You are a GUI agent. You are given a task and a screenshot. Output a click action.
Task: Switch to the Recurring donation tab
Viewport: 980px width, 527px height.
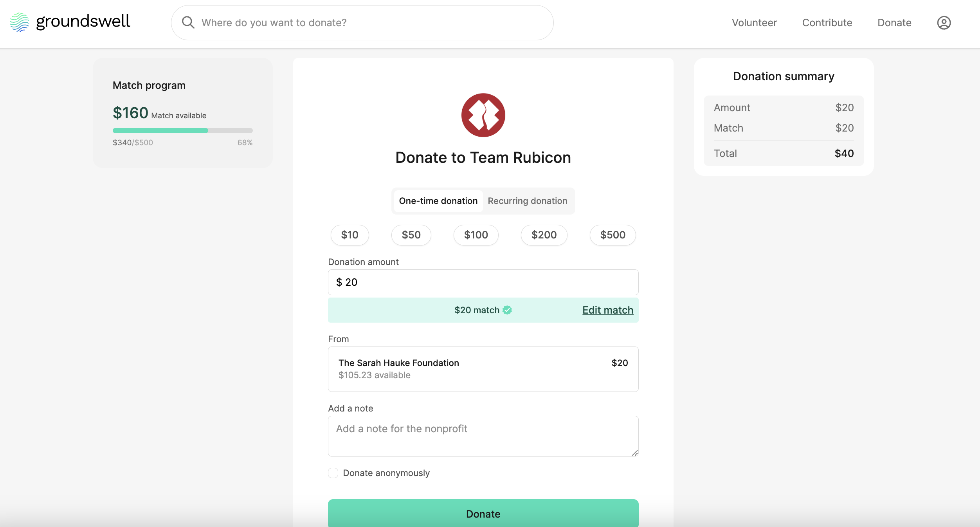click(x=527, y=201)
